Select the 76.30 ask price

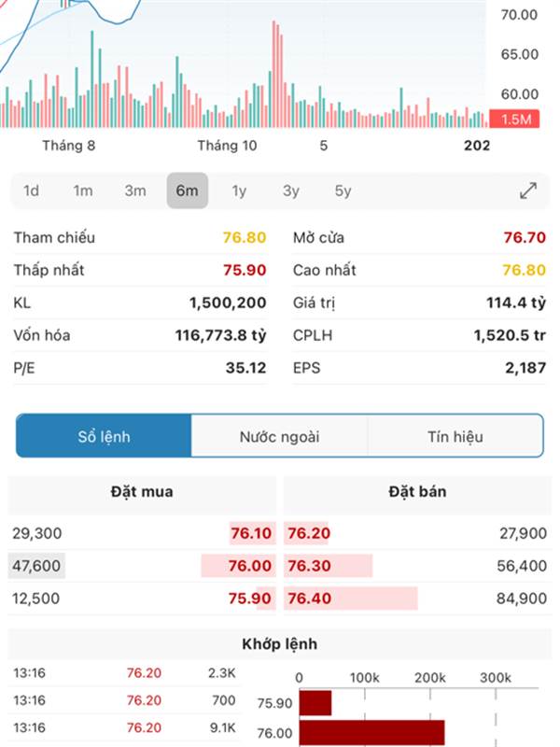coord(309,566)
